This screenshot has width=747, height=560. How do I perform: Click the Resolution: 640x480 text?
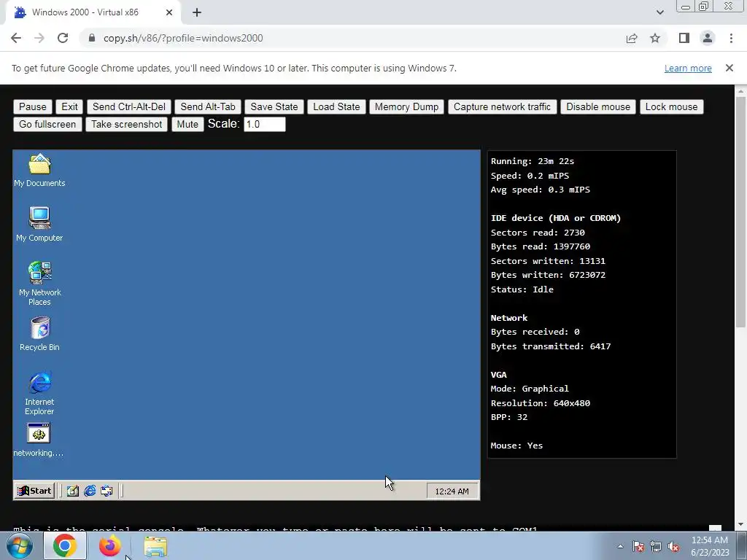[x=541, y=403]
